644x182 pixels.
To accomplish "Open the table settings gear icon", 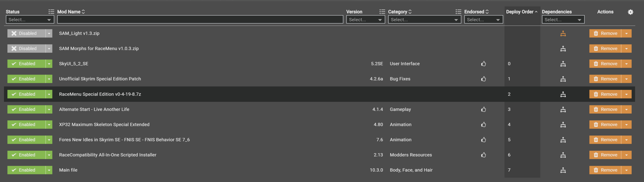I will [x=630, y=12].
